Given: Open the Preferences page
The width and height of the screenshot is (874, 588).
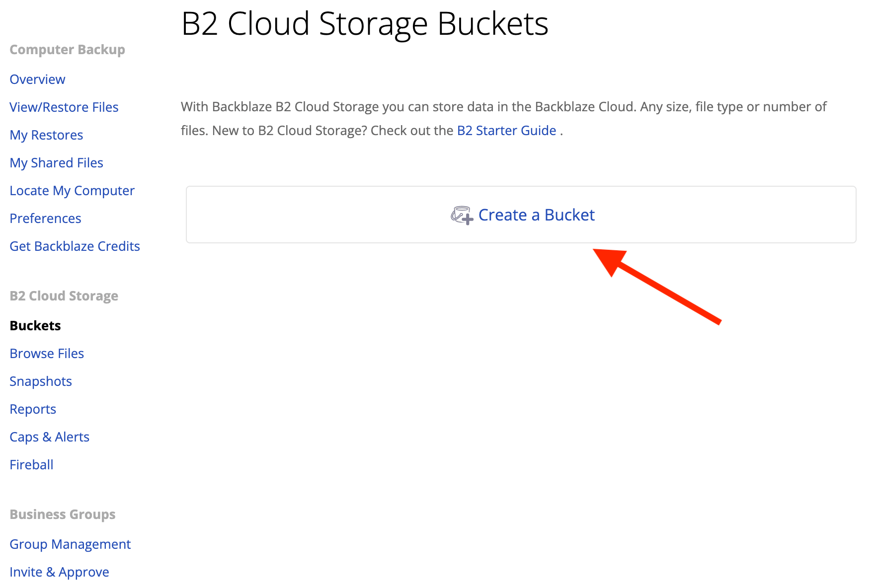Looking at the screenshot, I should tap(45, 218).
